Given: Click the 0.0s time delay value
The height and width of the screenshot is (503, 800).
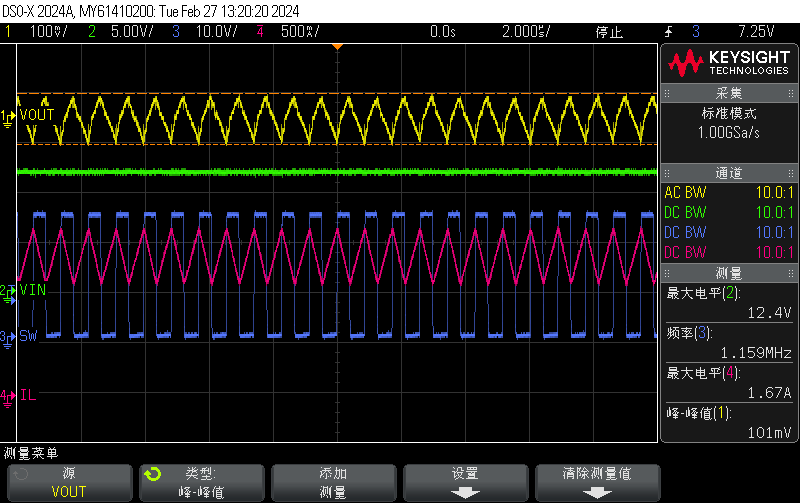Looking at the screenshot, I should 442,32.
